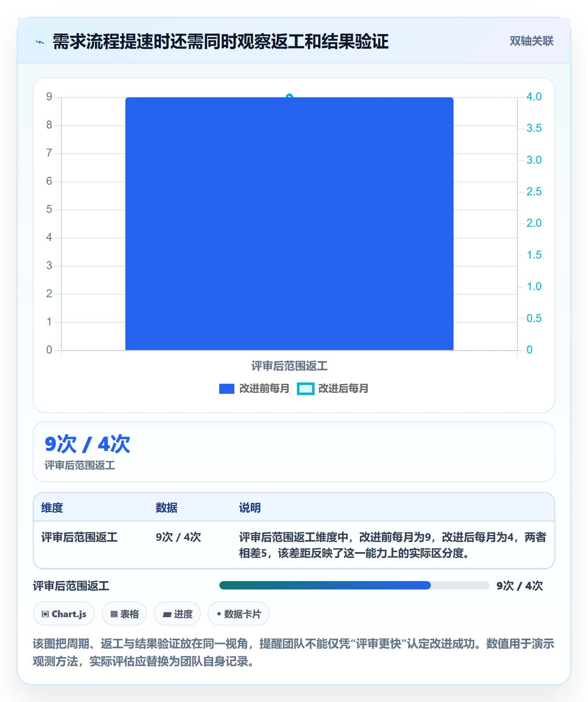
Task: Click the 表格 tag chip
Action: (124, 614)
